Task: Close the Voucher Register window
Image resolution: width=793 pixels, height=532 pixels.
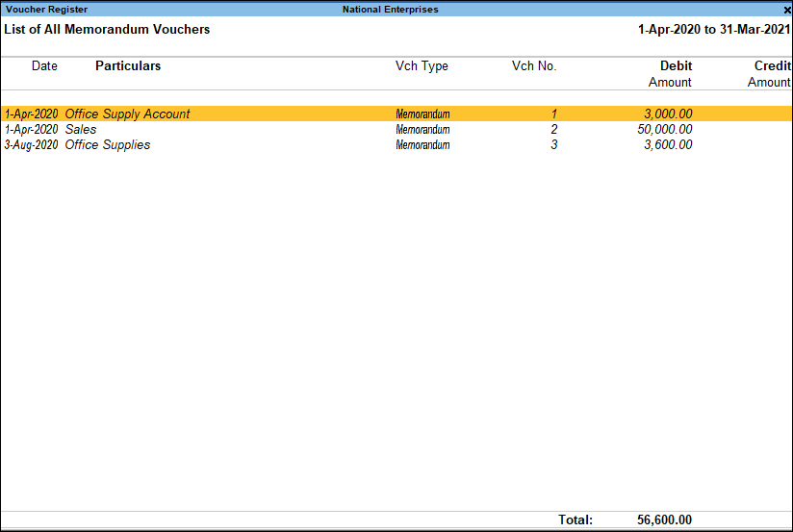Action: point(787,10)
